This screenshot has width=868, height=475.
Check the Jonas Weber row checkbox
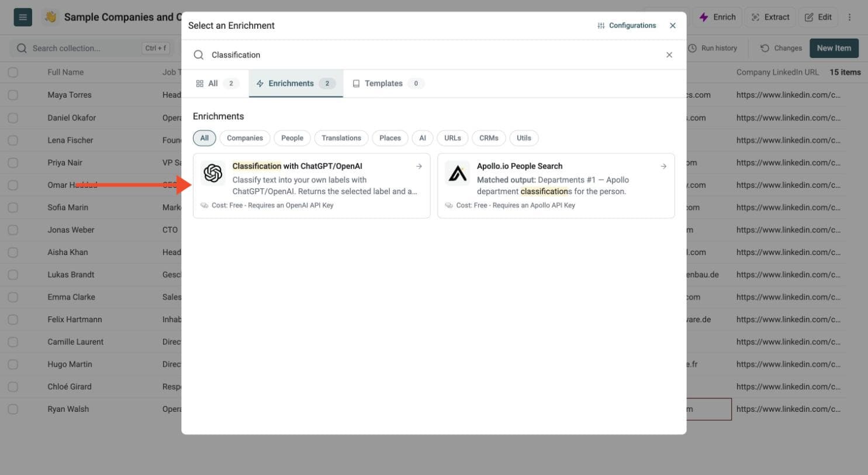coord(13,230)
